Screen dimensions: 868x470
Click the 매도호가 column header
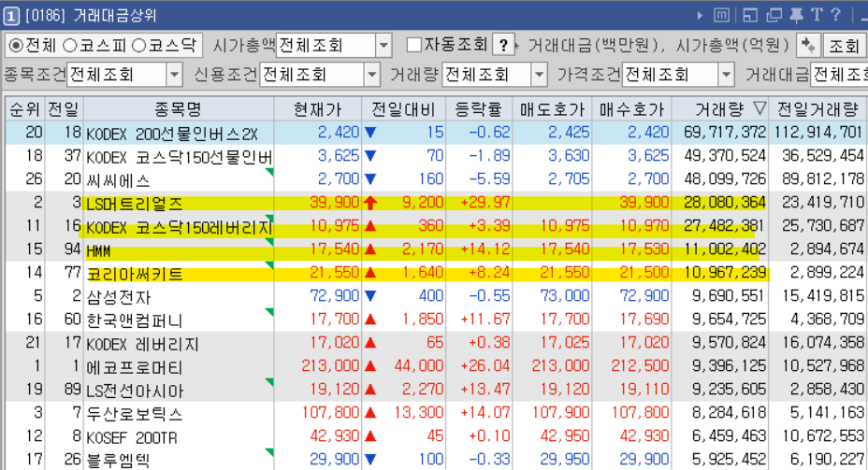coord(552,109)
